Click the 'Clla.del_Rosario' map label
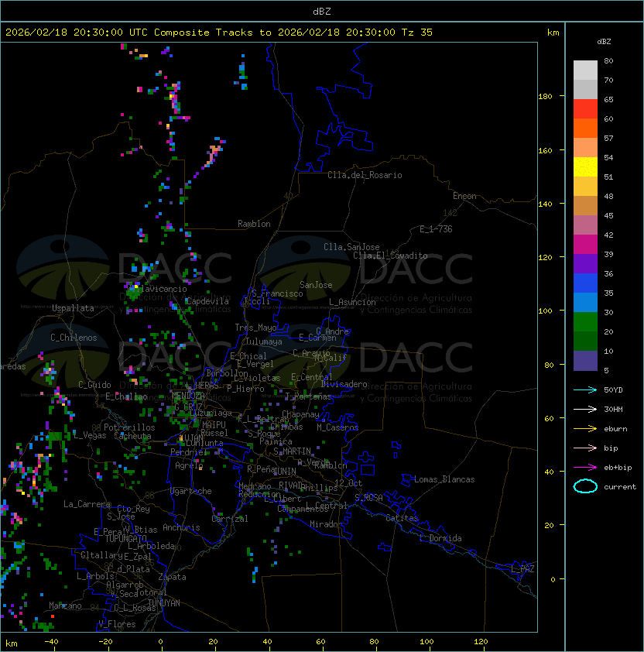644x652 pixels. coord(365,175)
